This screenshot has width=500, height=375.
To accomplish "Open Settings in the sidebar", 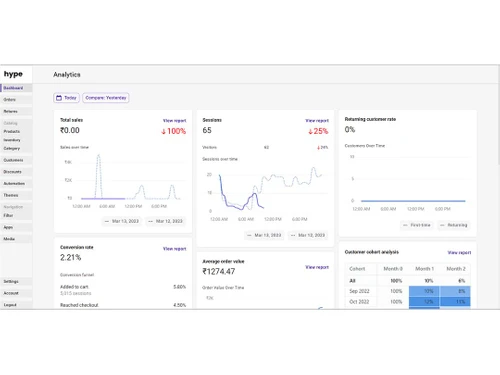I will coord(16,281).
